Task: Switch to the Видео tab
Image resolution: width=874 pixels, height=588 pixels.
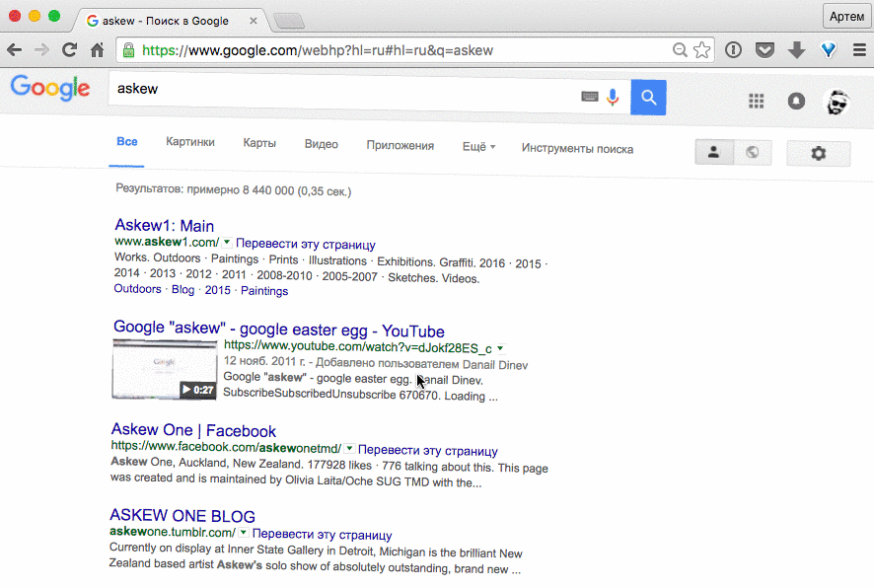Action: pos(321,144)
